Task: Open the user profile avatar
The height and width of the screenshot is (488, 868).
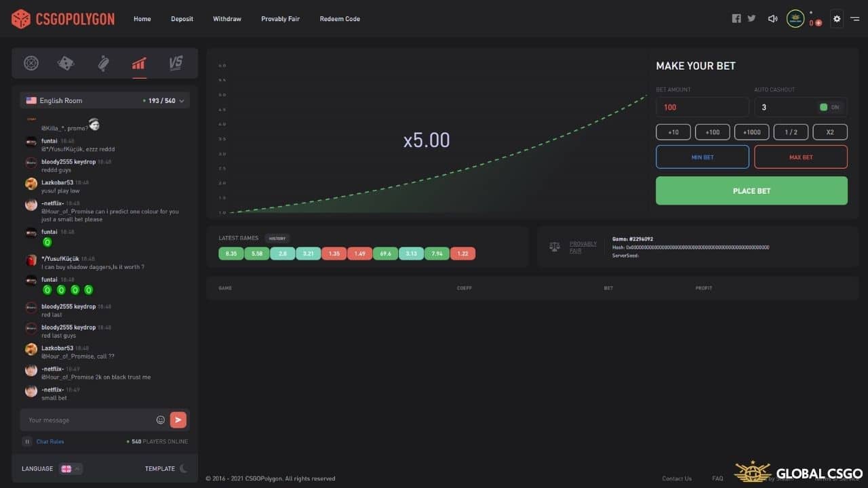Action: tap(795, 19)
